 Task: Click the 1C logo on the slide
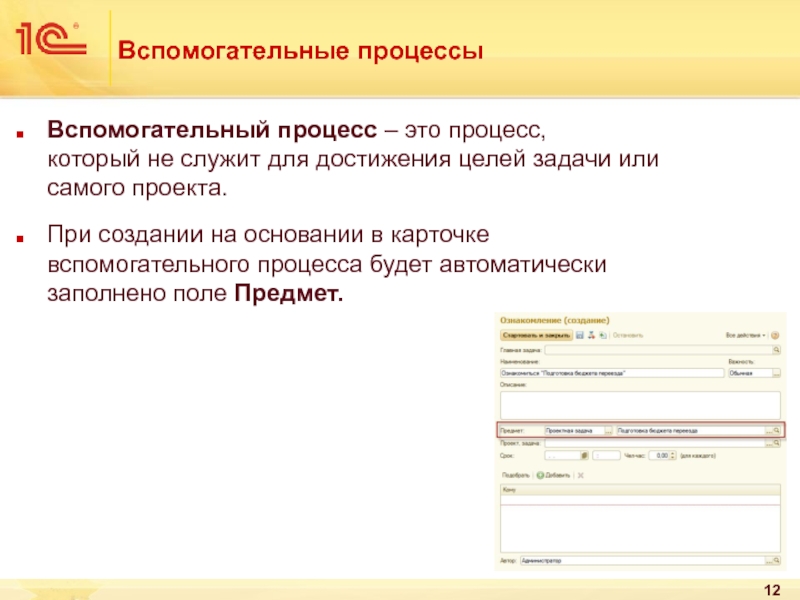pyautogui.click(x=51, y=38)
